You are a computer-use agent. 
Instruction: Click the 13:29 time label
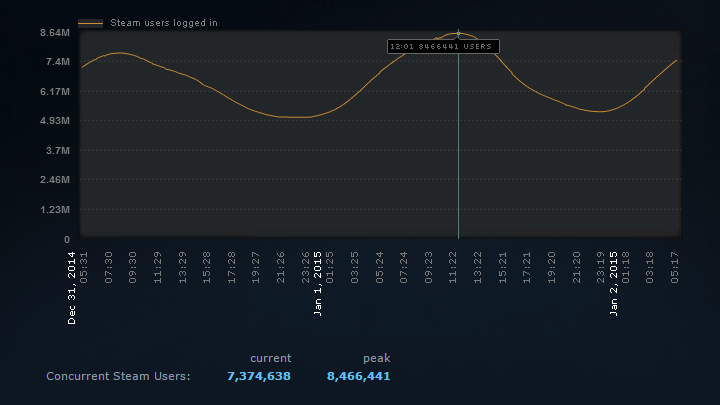(182, 267)
